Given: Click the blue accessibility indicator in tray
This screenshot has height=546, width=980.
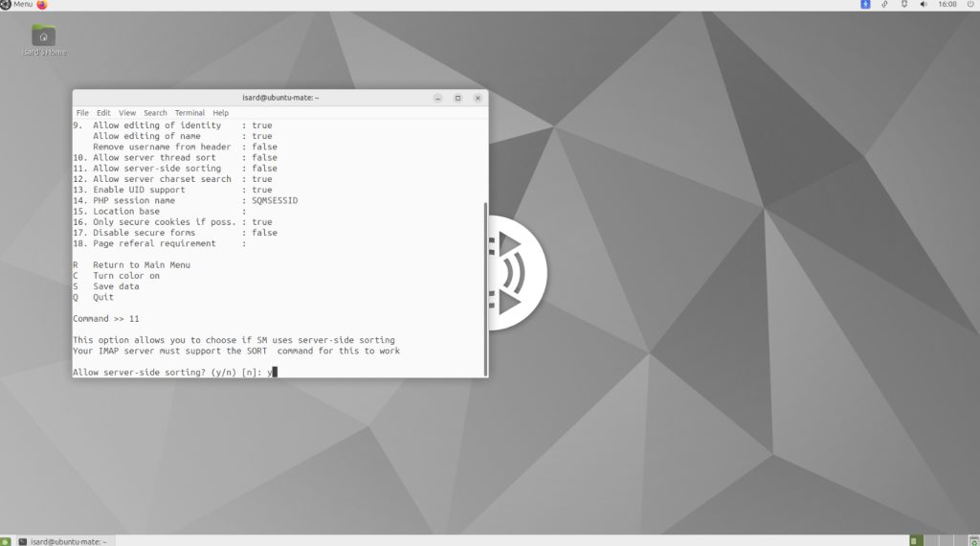Looking at the screenshot, I should pos(865,5).
